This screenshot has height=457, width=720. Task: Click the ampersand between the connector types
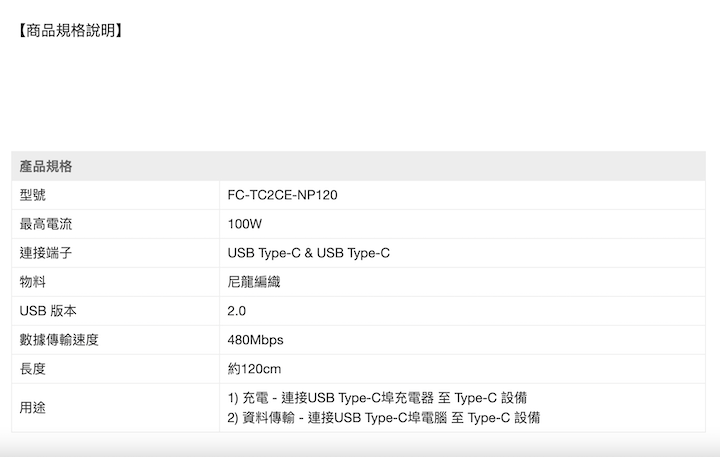[308, 253]
